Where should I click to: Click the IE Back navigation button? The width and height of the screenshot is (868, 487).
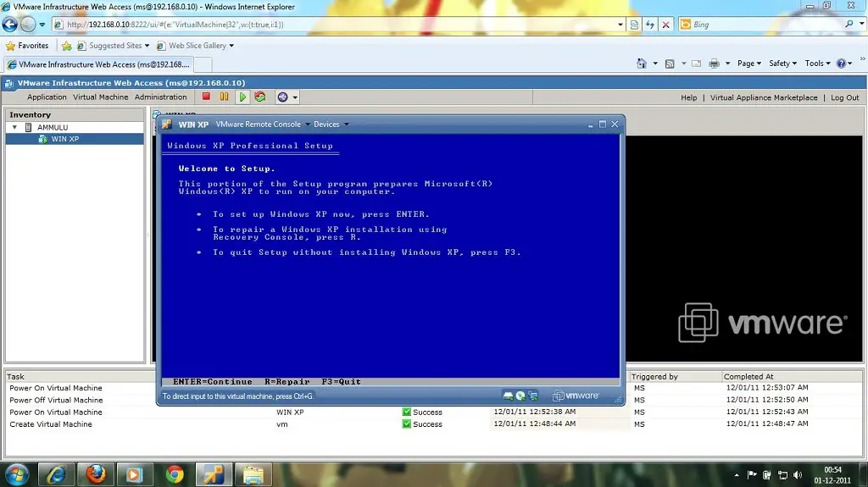tap(10, 25)
